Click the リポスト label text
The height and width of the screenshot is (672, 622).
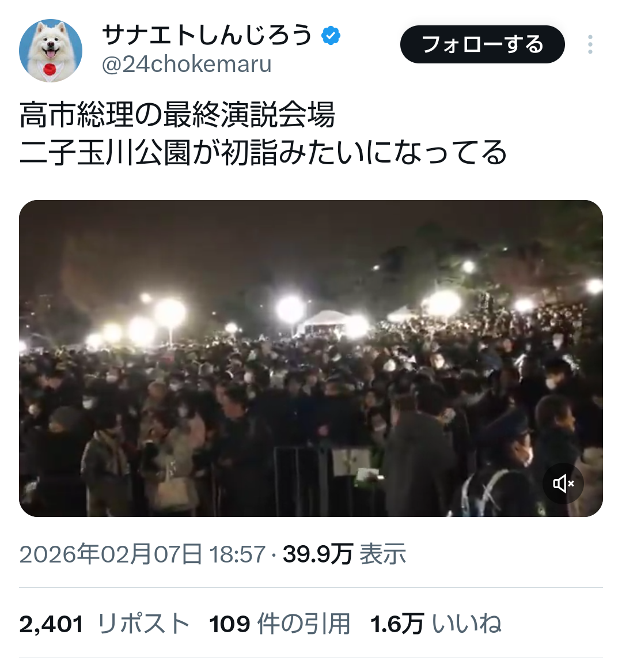click(x=144, y=624)
